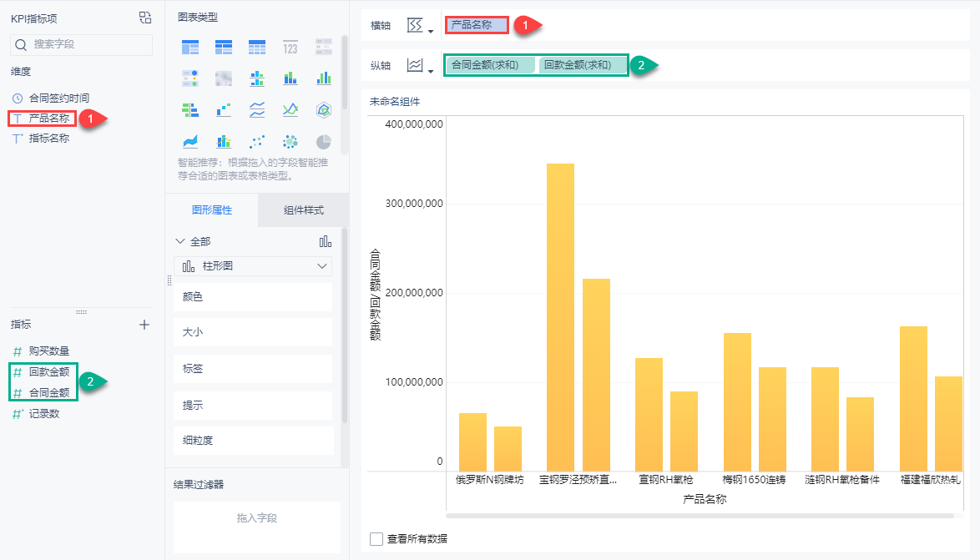Select the scatter plot chart icon
980x560 pixels.
(x=257, y=142)
